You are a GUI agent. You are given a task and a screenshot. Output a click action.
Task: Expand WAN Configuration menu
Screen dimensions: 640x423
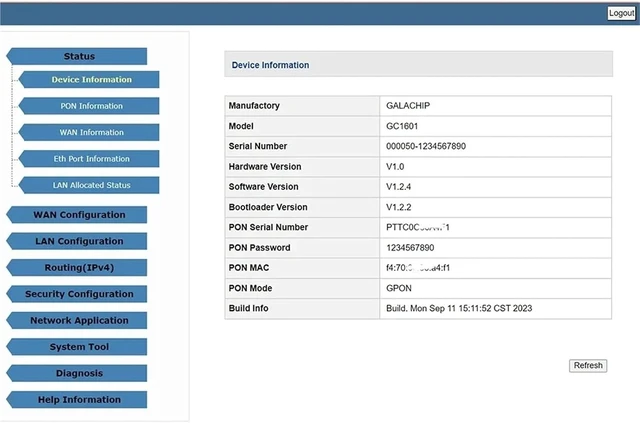point(77,215)
